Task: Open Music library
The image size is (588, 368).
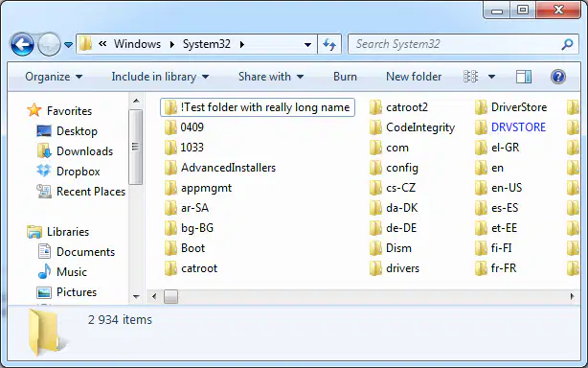Action: (62, 271)
